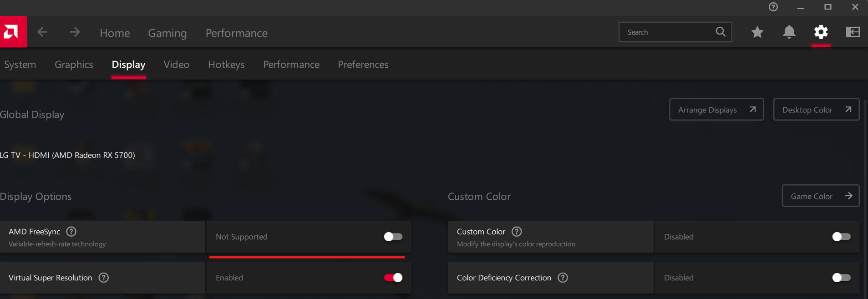Image resolution: width=868 pixels, height=299 pixels.
Task: Switch to the Preferences tab
Action: click(363, 65)
